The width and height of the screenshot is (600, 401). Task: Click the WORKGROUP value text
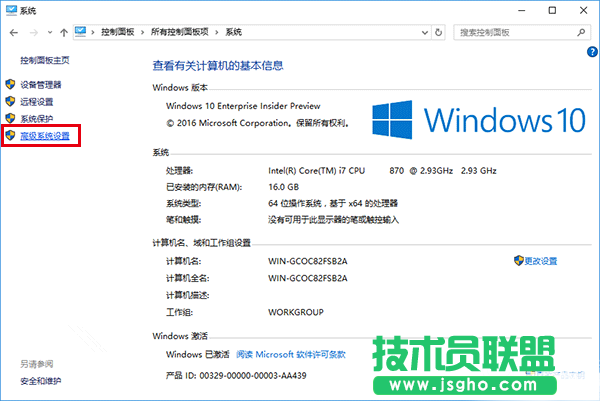[x=296, y=312]
